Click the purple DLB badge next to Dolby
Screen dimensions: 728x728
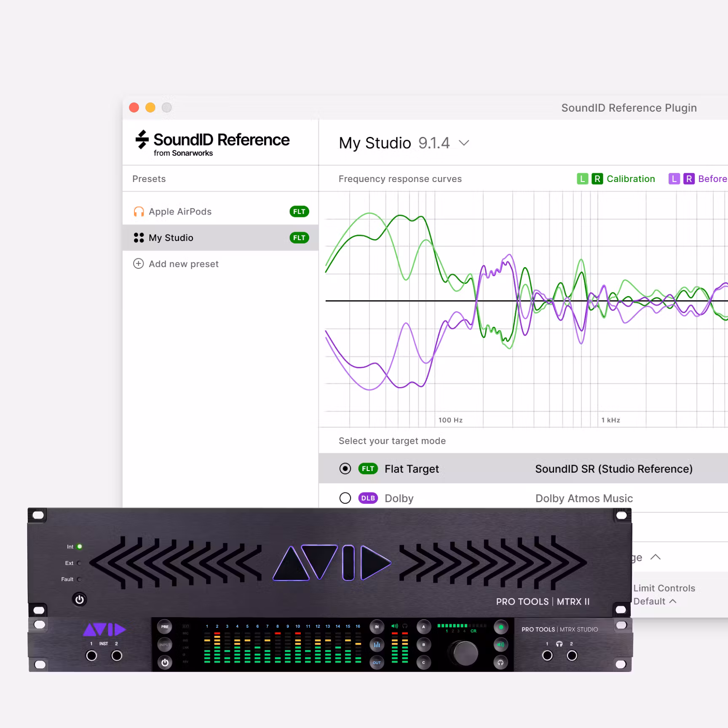(x=367, y=498)
